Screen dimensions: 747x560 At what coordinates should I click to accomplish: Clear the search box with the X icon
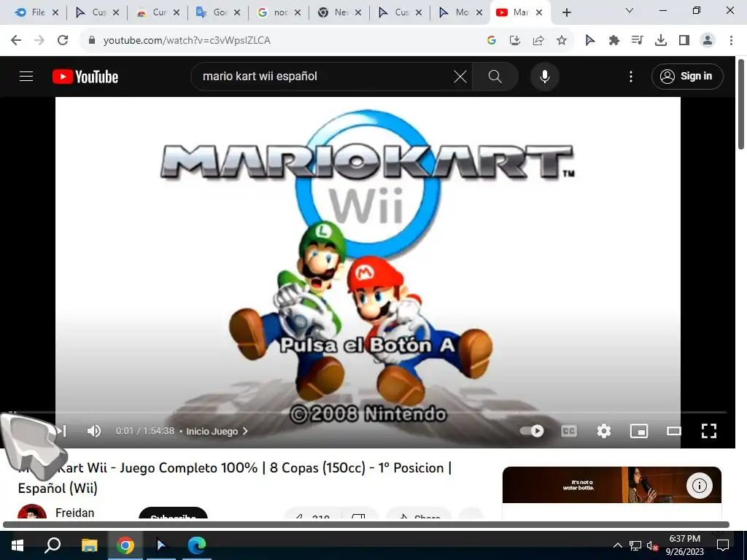coord(460,76)
